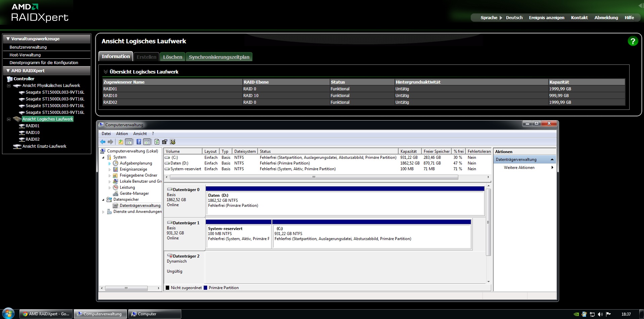Select the Dienste und Anwendungen icon
This screenshot has width=644, height=319.
[109, 212]
